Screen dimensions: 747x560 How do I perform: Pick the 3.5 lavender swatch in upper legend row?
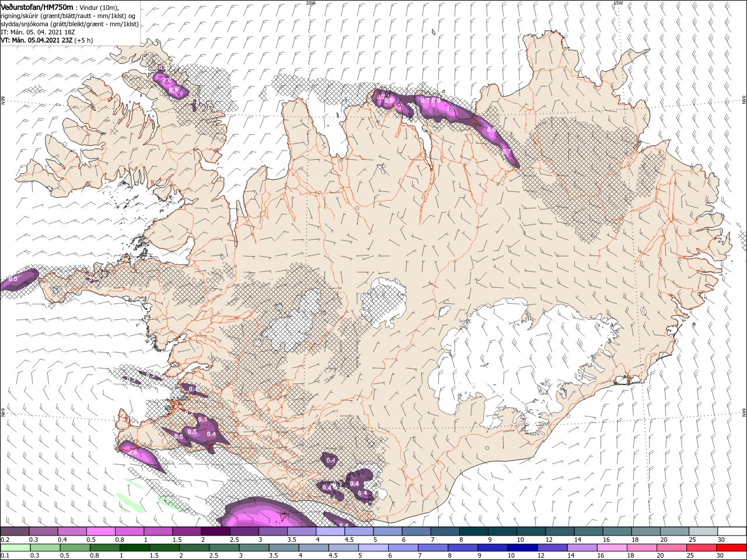pyautogui.click(x=302, y=531)
